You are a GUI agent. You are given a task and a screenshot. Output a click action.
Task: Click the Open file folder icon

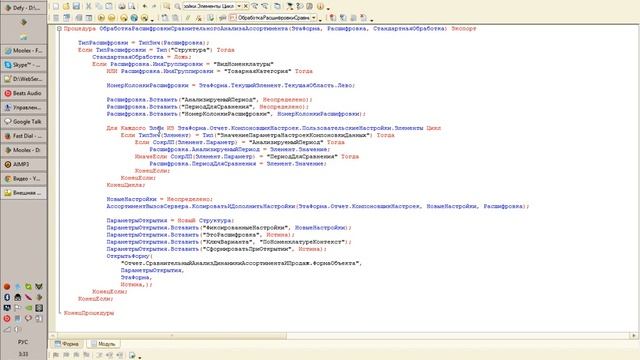tap(66, 6)
